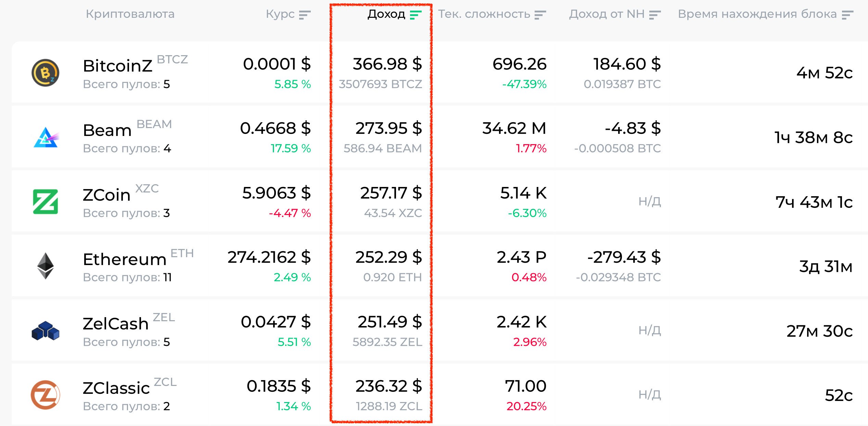868x426 pixels.
Task: Click 'Всего пулов: 5' under ZelCash
Action: coord(127,342)
